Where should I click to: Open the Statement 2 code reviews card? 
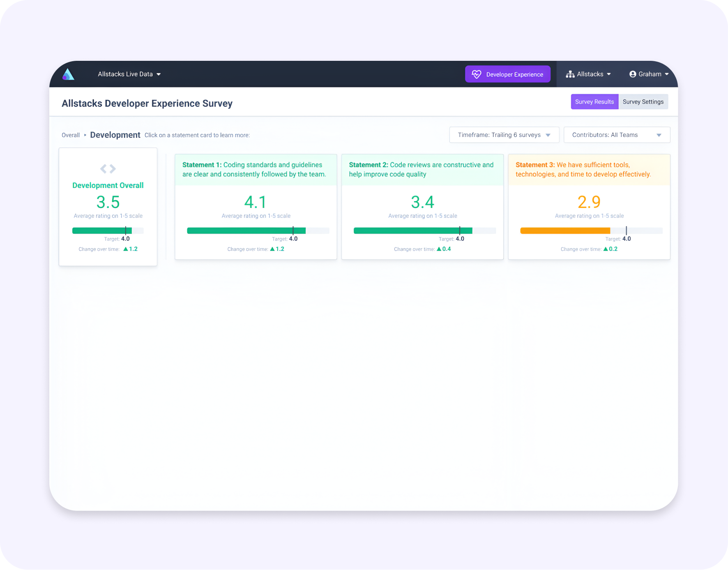pyautogui.click(x=422, y=170)
